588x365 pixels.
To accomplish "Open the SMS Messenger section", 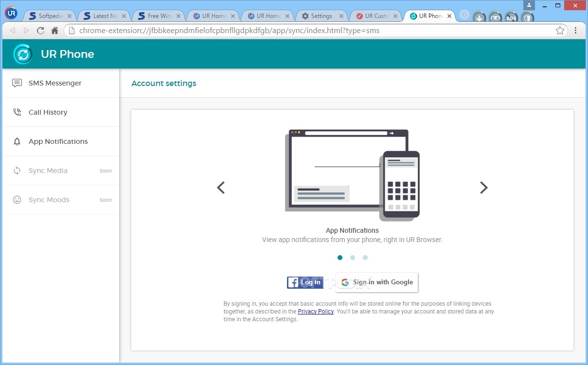I will [62, 83].
